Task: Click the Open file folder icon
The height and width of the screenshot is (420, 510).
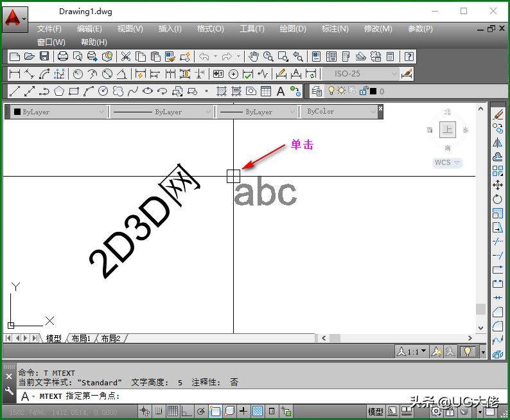Action: [30, 57]
